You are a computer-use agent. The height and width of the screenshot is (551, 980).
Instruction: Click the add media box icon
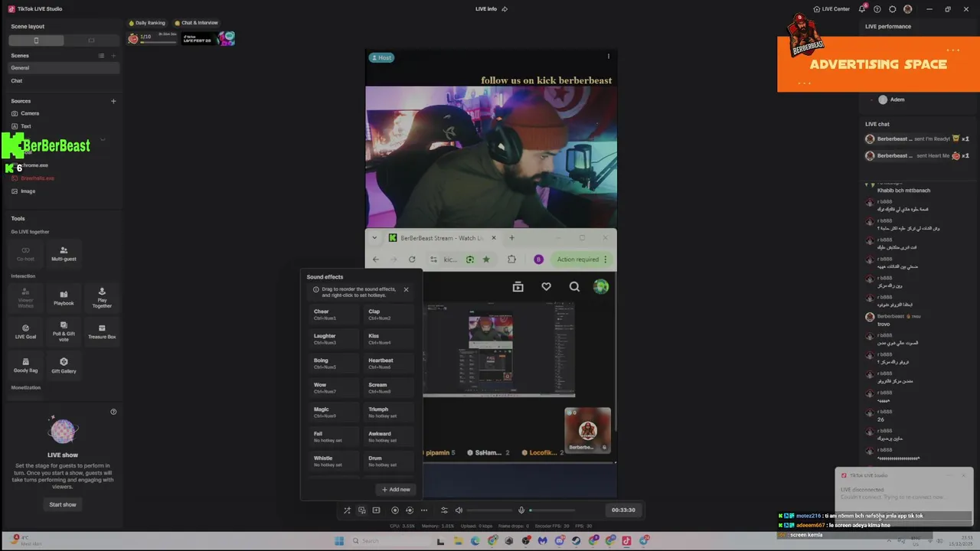coord(376,510)
